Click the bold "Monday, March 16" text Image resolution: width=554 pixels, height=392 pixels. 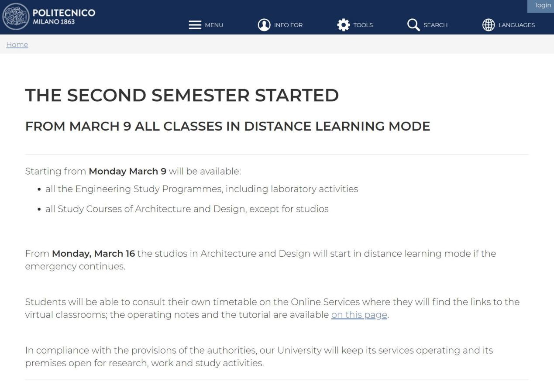coord(93,254)
